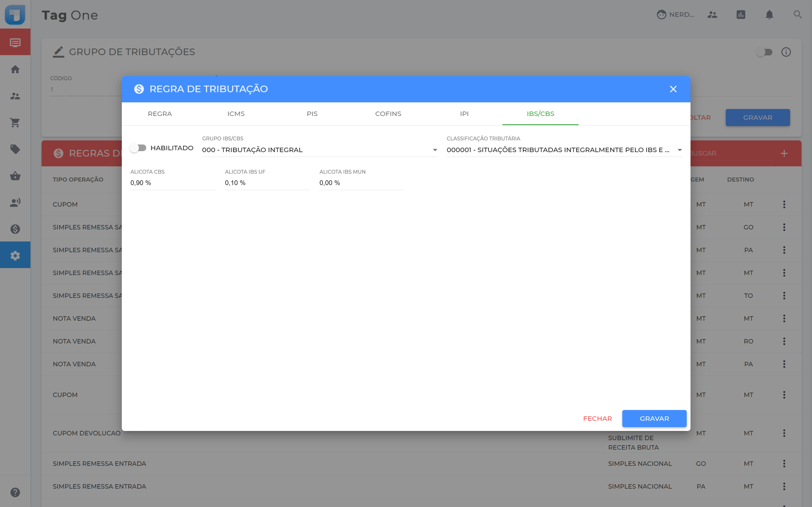The height and width of the screenshot is (507, 812).
Task: Open the chart report icon in header
Action: (741, 15)
